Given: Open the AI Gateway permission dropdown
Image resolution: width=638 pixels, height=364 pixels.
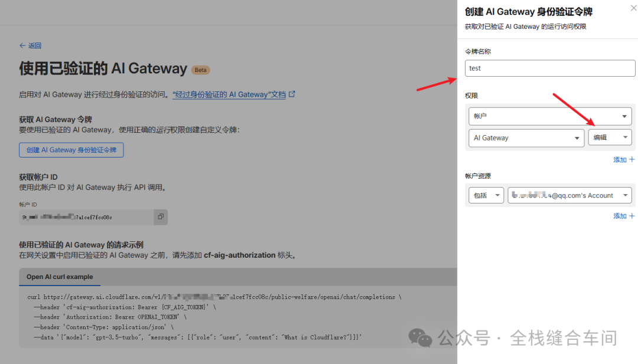Looking at the screenshot, I should (526, 137).
